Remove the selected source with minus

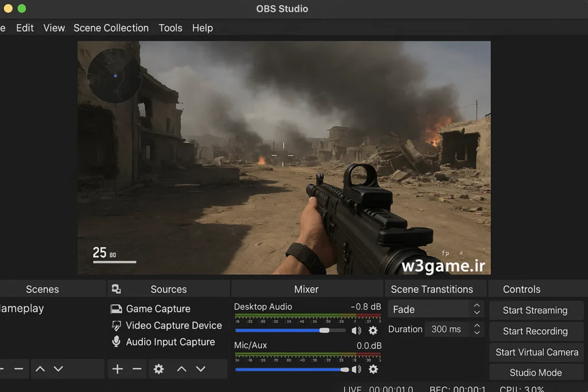coord(137,369)
